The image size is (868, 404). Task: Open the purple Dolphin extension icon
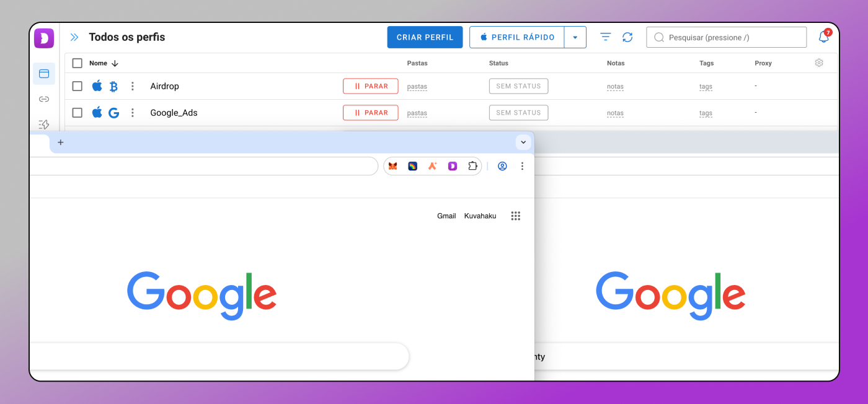pyautogui.click(x=453, y=166)
